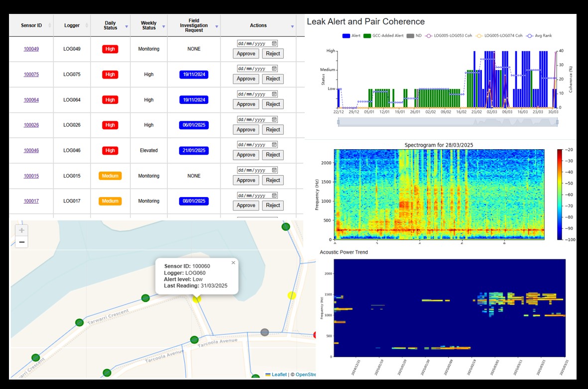Zoom in on the sensor map
Viewport: 588px width, 389px height.
pos(22,230)
